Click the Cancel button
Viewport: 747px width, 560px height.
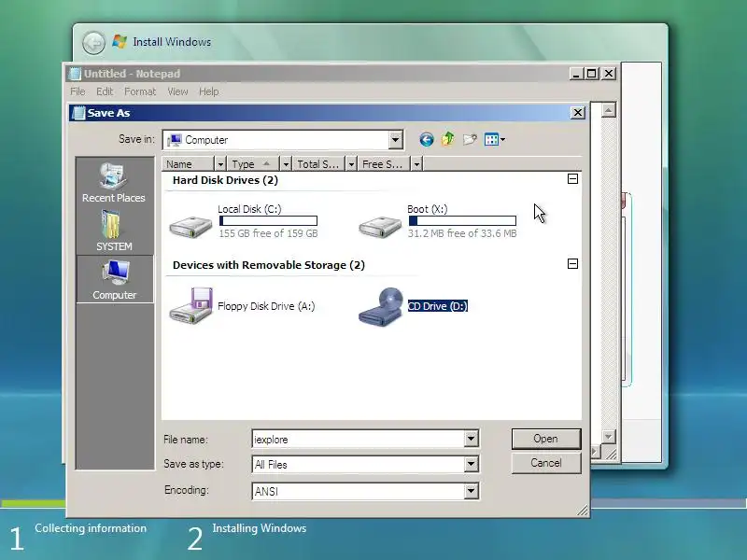pos(546,463)
